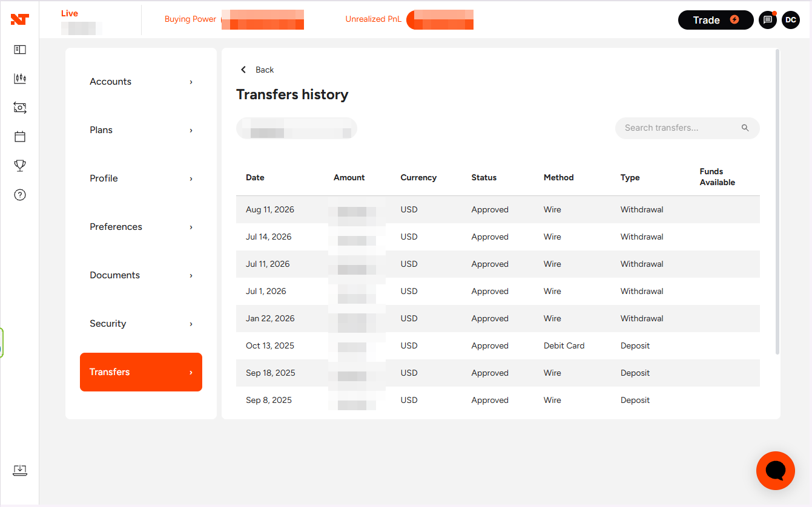
Task: Open the Documents settings section
Action: point(141,275)
